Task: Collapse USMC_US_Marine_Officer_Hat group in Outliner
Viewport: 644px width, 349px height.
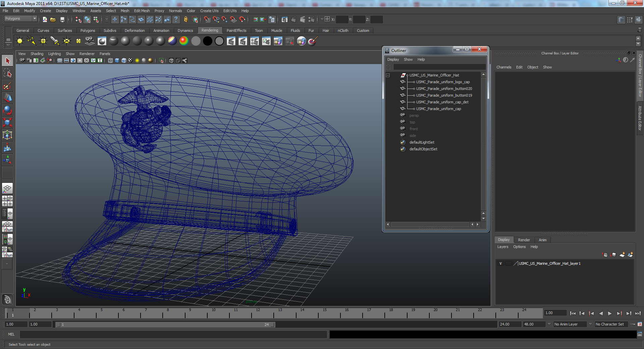Action: point(388,75)
